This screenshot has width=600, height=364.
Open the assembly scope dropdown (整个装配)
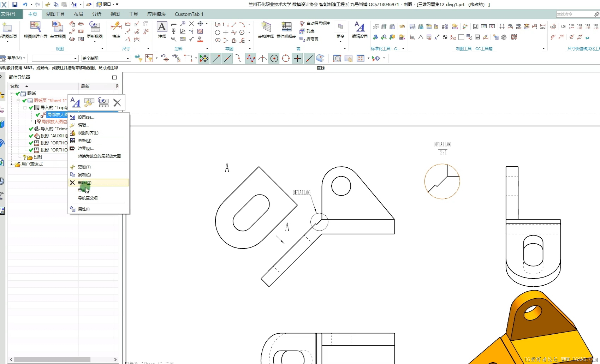tap(106, 58)
